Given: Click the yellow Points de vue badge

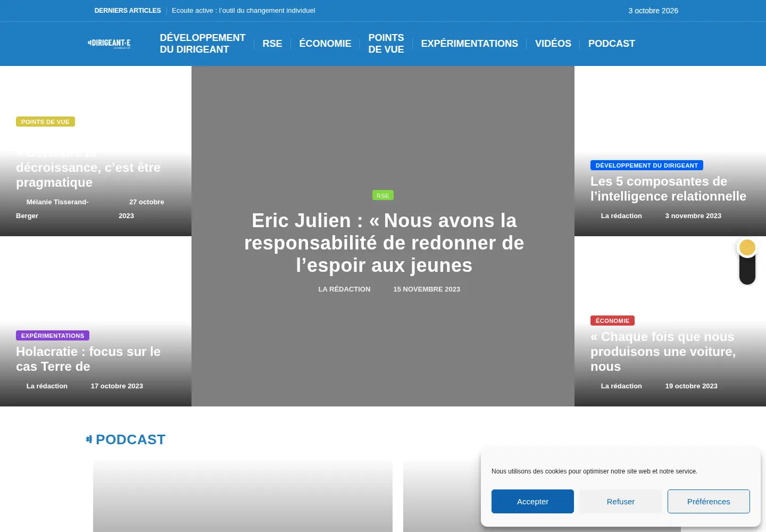Looking at the screenshot, I should pos(45,122).
